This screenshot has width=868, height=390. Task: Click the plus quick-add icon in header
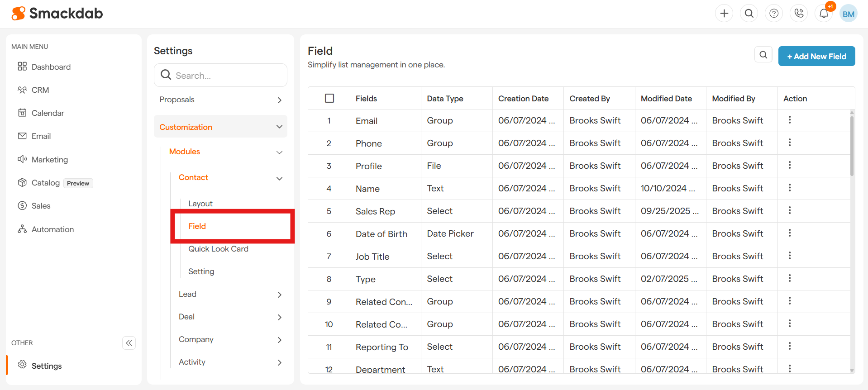coord(724,14)
